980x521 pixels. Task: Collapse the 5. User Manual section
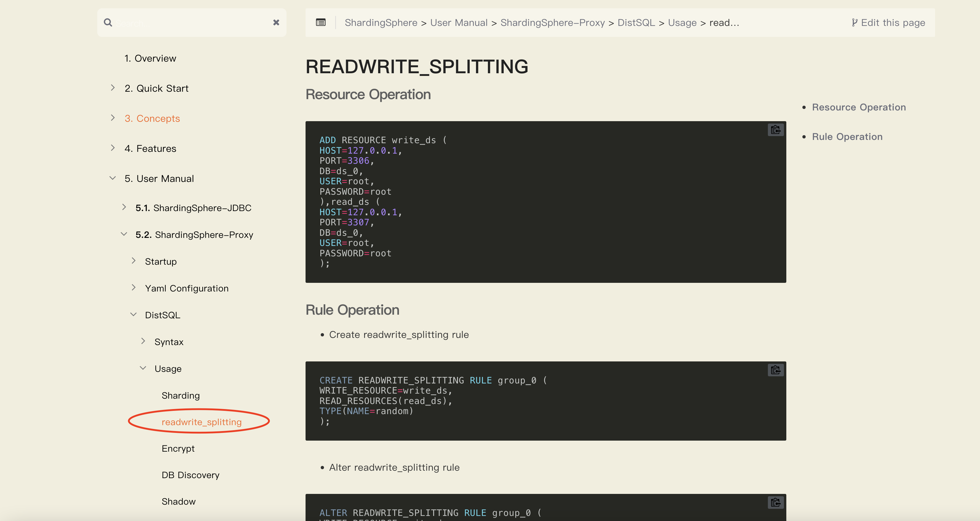(x=112, y=177)
